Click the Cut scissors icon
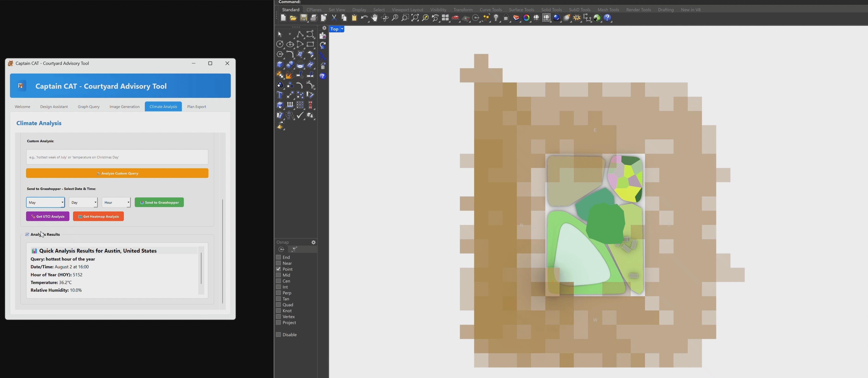Image resolution: width=868 pixels, height=378 pixels. [x=334, y=18]
